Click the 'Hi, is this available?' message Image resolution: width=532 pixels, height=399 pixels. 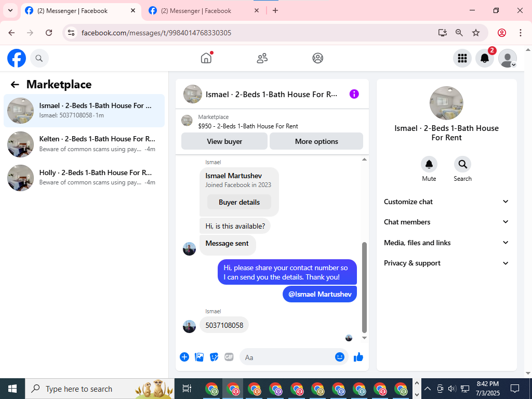[235, 226]
